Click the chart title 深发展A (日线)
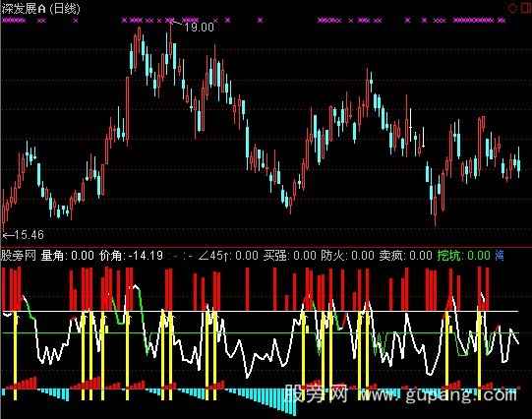The image size is (532, 419). (40, 8)
